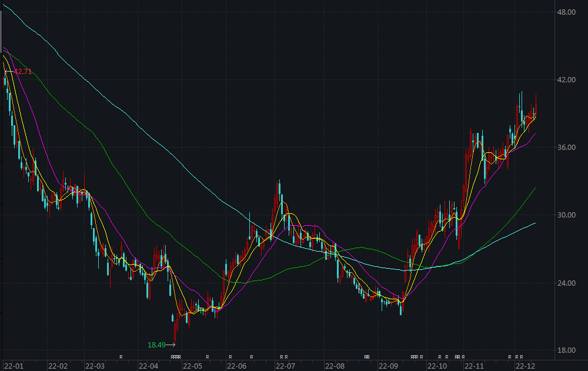Click the 30.00 price axis label
This screenshot has width=588, height=371.
[567, 215]
